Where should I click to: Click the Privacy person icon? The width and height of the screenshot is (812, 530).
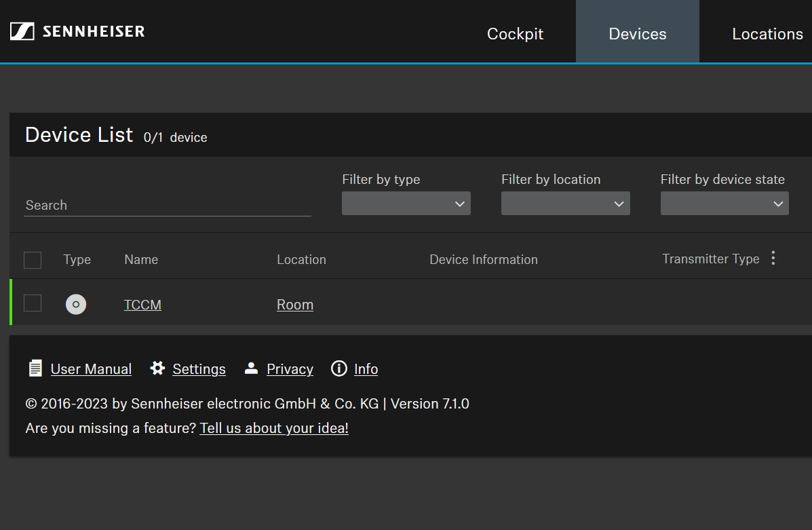click(x=251, y=368)
